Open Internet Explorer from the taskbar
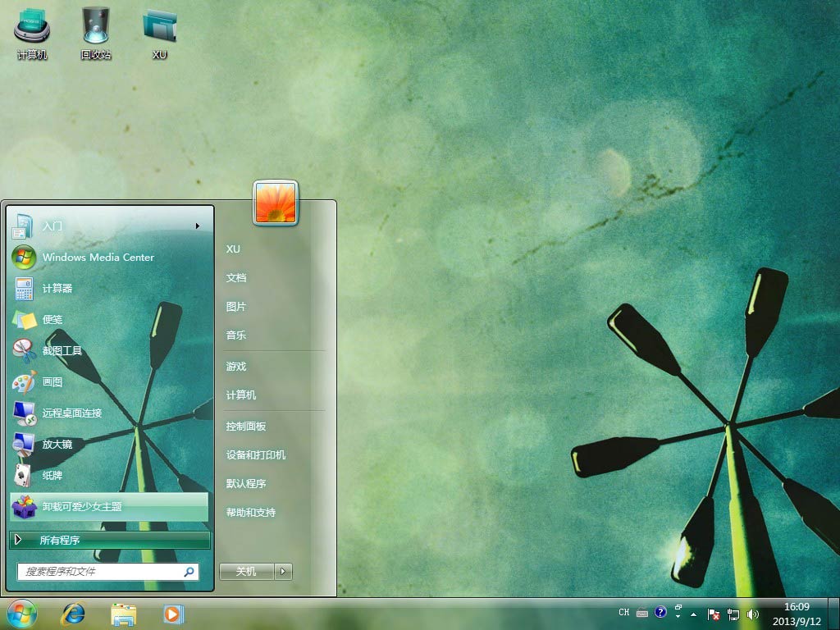The width and height of the screenshot is (840, 630). [x=74, y=613]
